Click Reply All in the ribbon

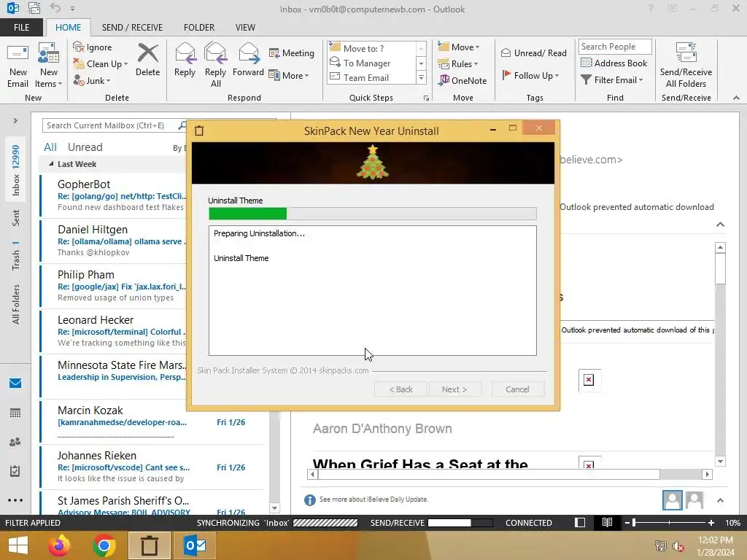coord(215,66)
